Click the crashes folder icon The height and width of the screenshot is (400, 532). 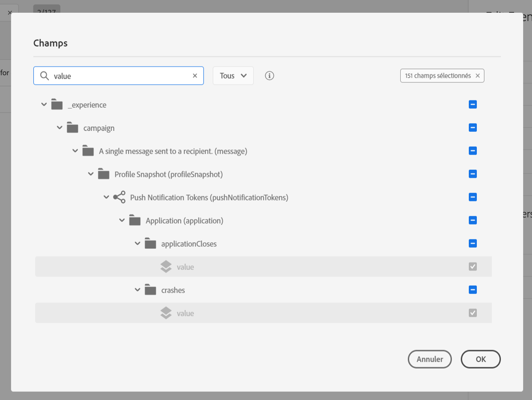click(150, 290)
